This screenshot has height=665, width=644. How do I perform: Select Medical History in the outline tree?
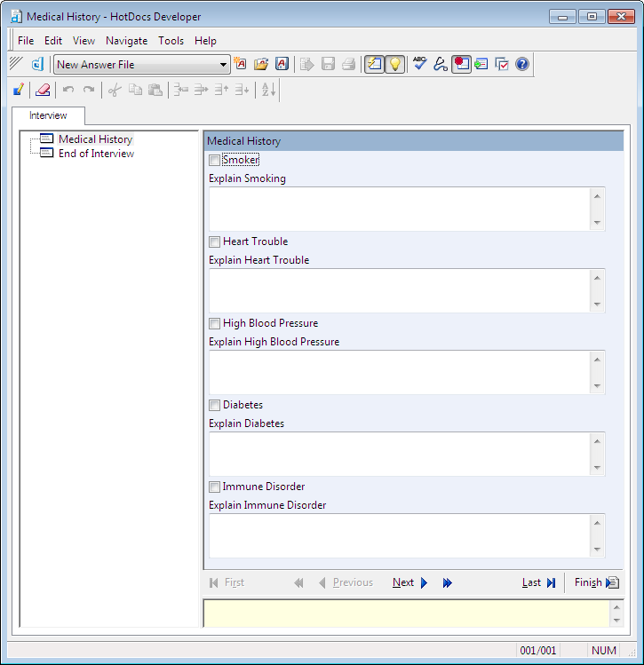click(95, 139)
